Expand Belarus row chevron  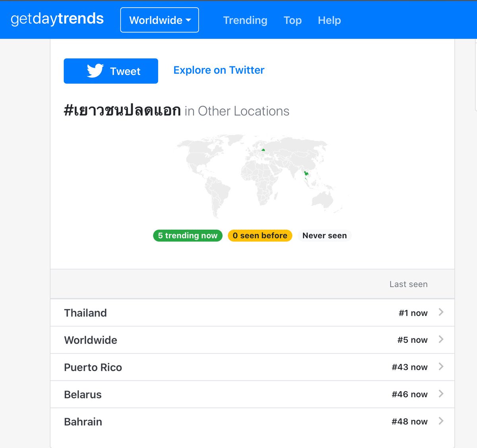(x=441, y=394)
